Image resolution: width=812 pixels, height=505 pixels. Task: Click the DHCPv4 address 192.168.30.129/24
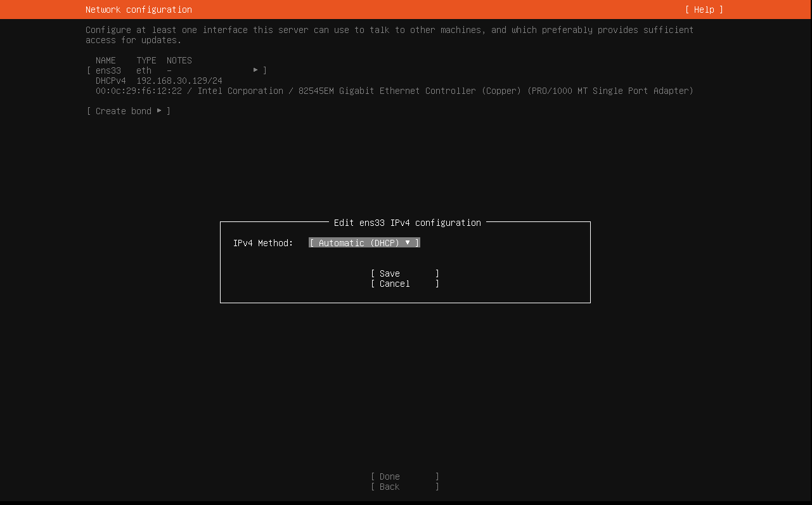[179, 81]
